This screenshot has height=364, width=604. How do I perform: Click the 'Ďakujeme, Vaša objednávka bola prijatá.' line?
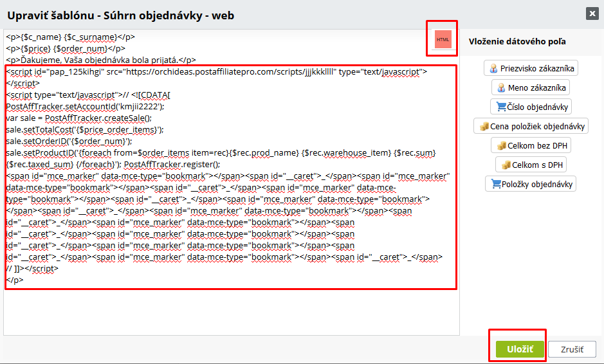[101, 60]
